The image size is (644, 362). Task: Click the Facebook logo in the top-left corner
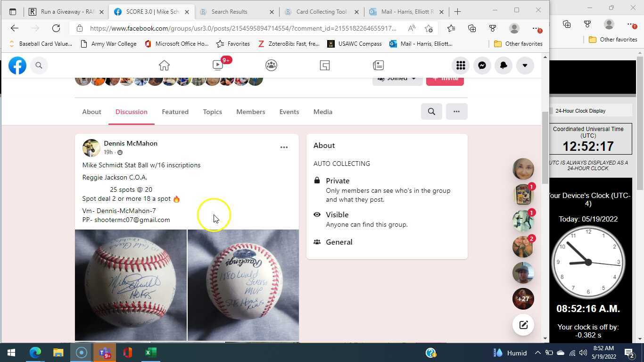(17, 65)
